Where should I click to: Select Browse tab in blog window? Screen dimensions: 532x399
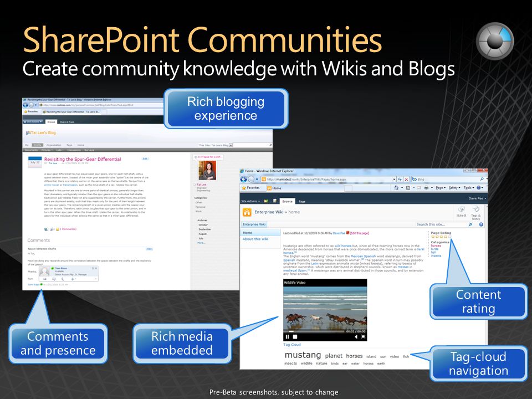coord(51,122)
